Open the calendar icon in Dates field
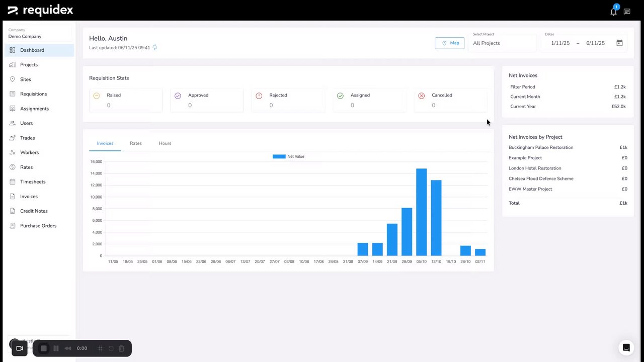This screenshot has height=362, width=644. (619, 43)
